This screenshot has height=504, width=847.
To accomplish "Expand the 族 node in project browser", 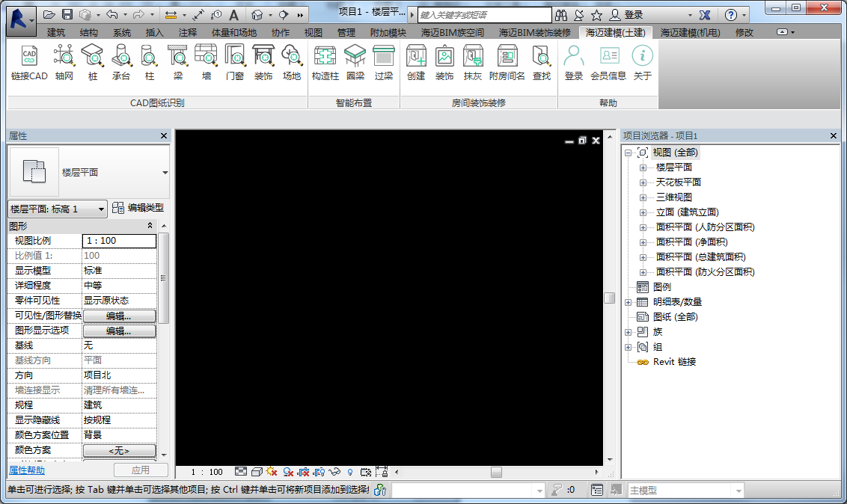I will click(629, 332).
